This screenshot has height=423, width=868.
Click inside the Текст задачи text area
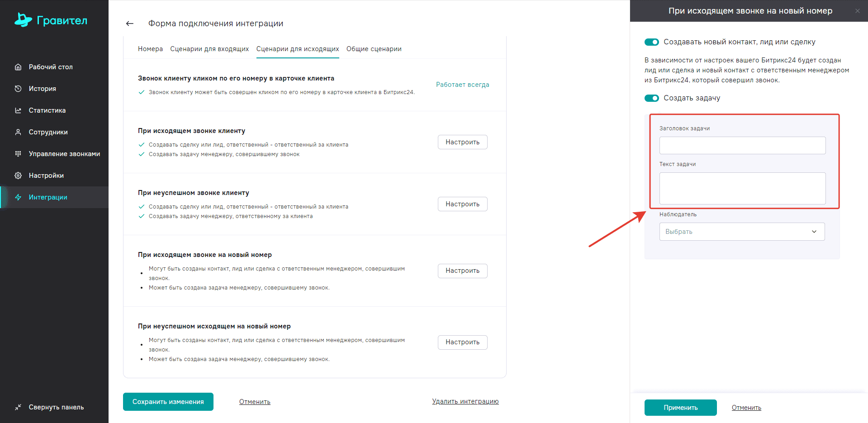click(742, 188)
